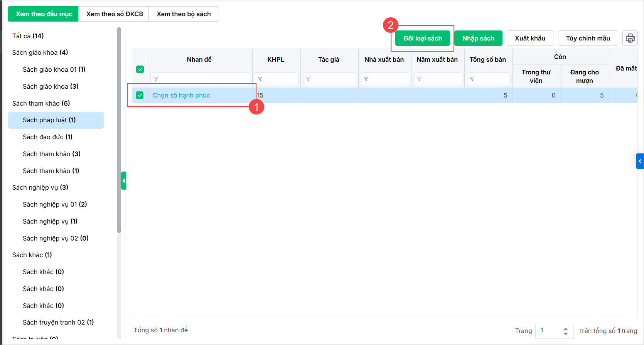Click the Nhập sách button
The height and width of the screenshot is (345, 644).
click(x=478, y=38)
